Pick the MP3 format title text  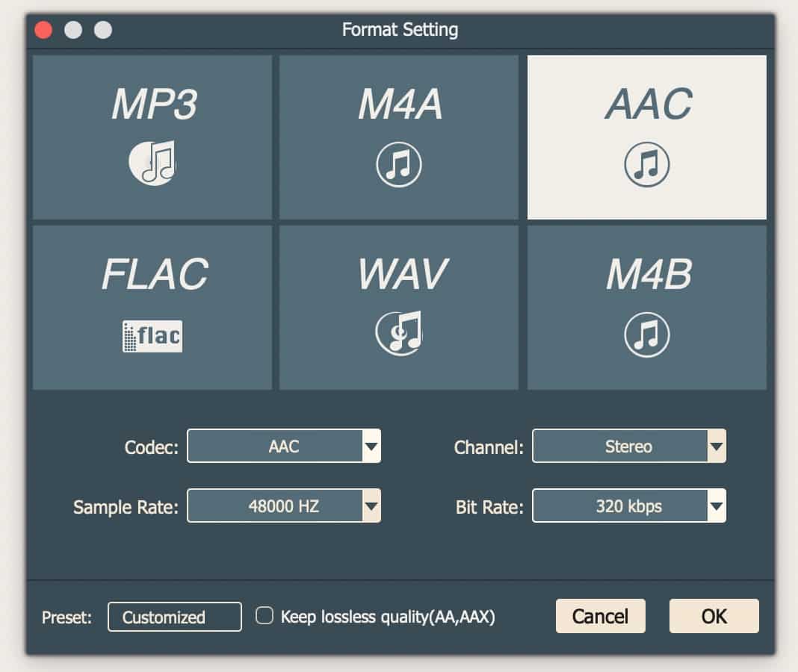pos(154,104)
